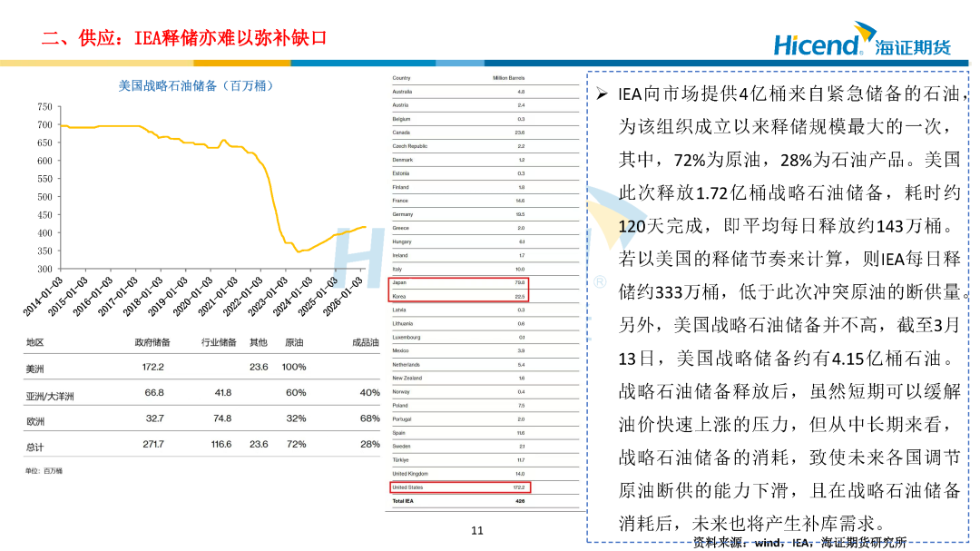
Task: Click the 750 label on the chart's y-axis
Action: [x=44, y=107]
